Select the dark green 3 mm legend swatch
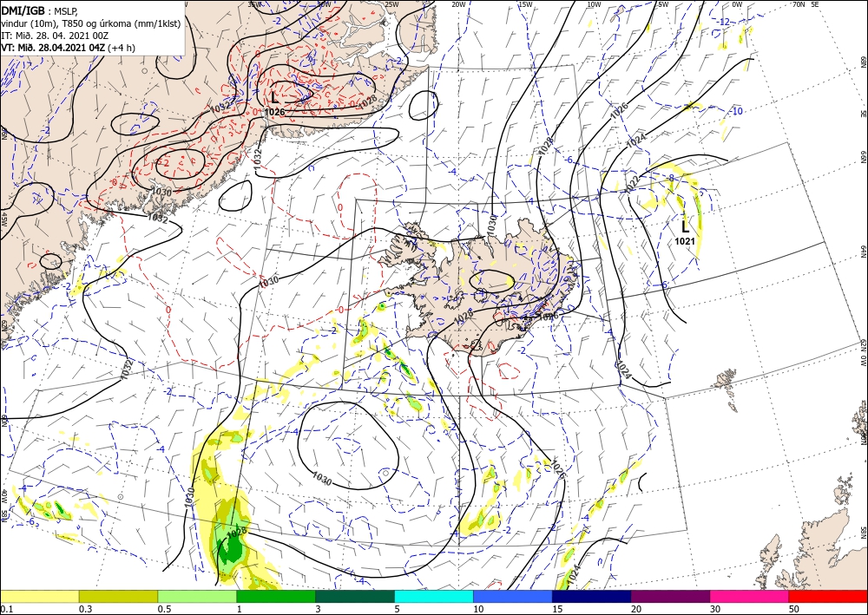The height and width of the screenshot is (615, 868). [355, 596]
